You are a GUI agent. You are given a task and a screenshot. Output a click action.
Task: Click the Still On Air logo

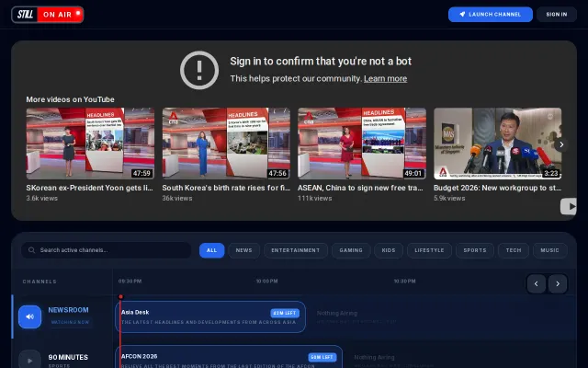[x=47, y=15]
